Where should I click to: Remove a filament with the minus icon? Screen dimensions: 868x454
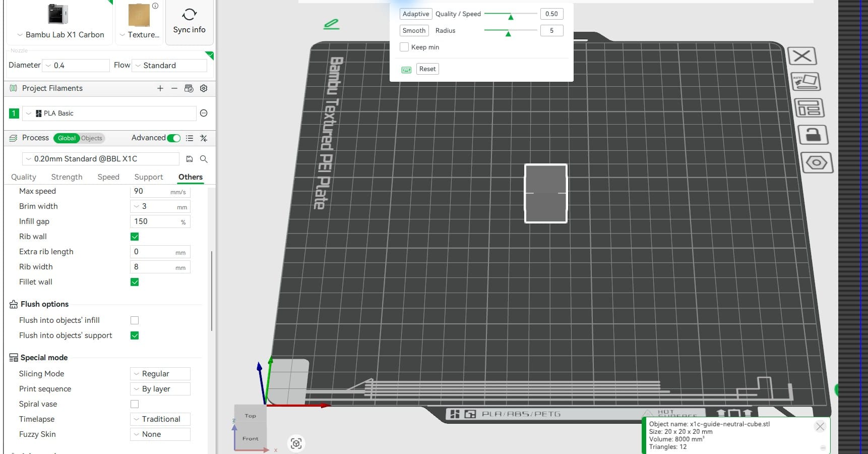coord(174,88)
